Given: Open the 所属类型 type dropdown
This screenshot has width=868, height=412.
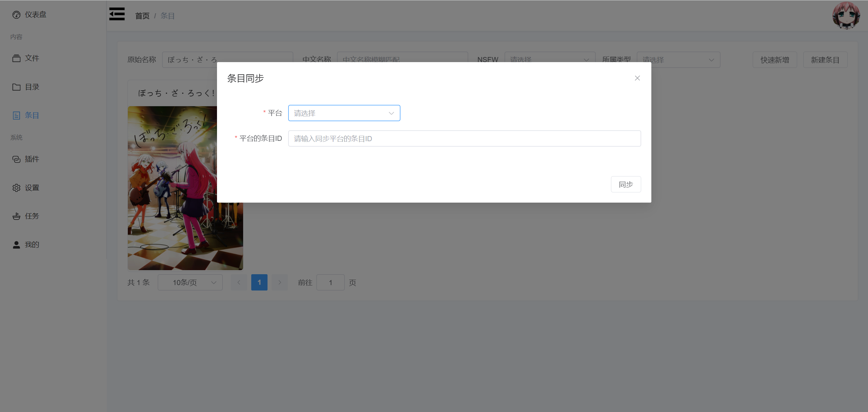Looking at the screenshot, I should point(678,60).
